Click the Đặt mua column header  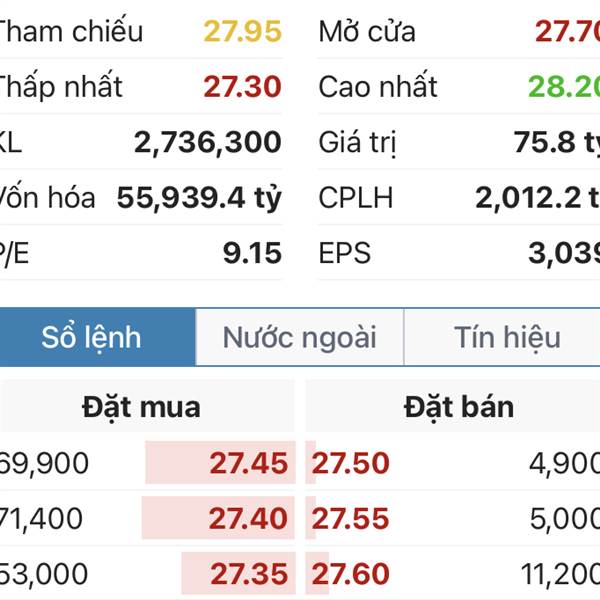pos(141,407)
